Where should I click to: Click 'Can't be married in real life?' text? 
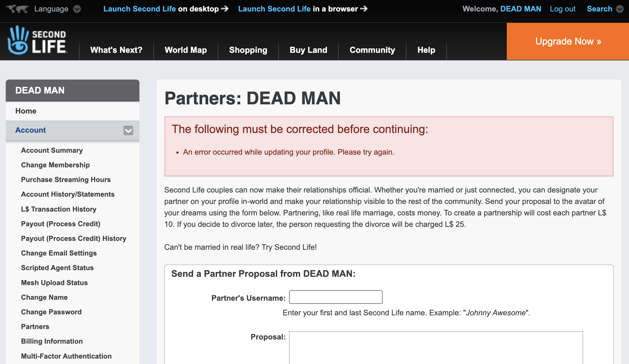[212, 247]
